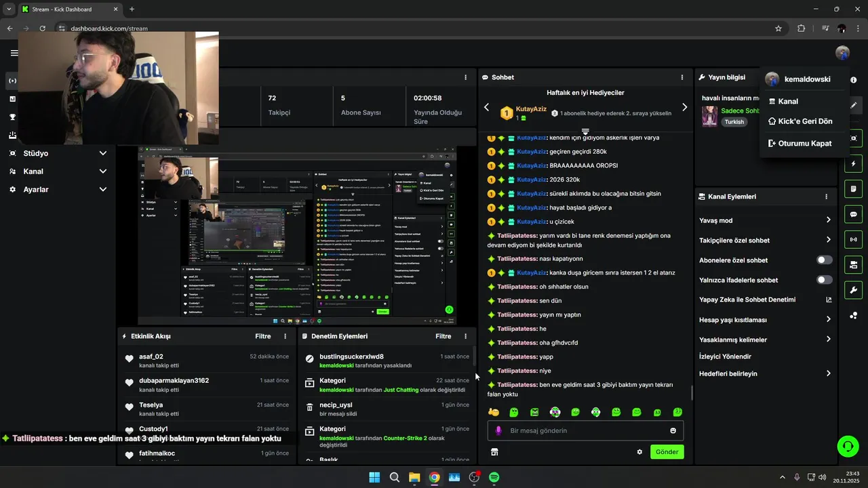Viewport: 868px width, 488px height.
Task: Bookmark this page with the star icon
Action: pyautogui.click(x=778, y=28)
